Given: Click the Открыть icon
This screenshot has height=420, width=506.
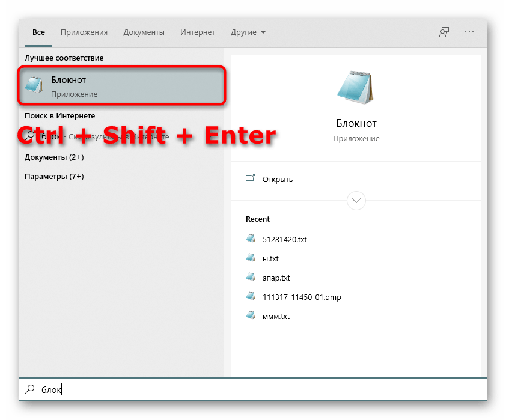Looking at the screenshot, I should [x=250, y=178].
